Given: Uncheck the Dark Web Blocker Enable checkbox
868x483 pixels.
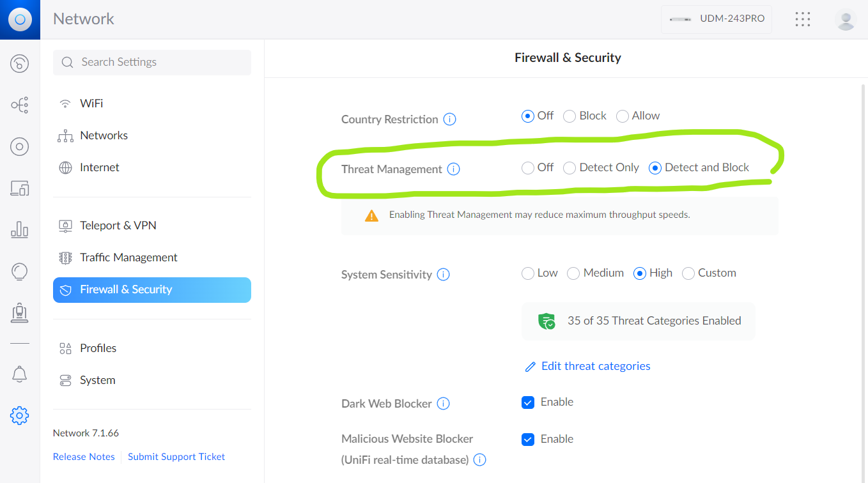Looking at the screenshot, I should [x=528, y=402].
